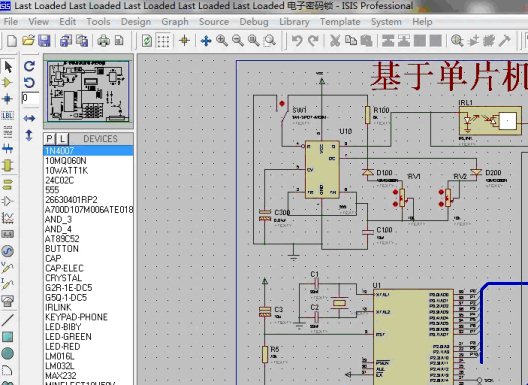Image resolution: width=528 pixels, height=385 pixels.
Task: Click the Rotate Anti-clockwise icon
Action: (29, 83)
